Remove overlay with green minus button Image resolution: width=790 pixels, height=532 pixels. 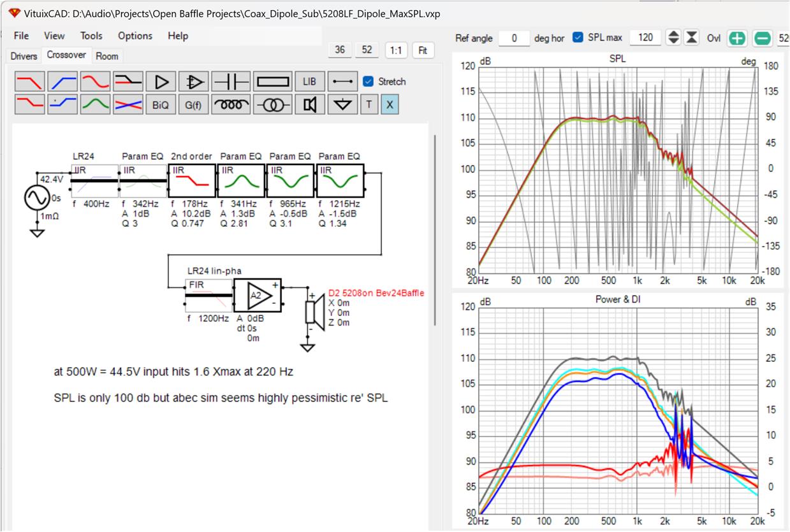coord(762,38)
